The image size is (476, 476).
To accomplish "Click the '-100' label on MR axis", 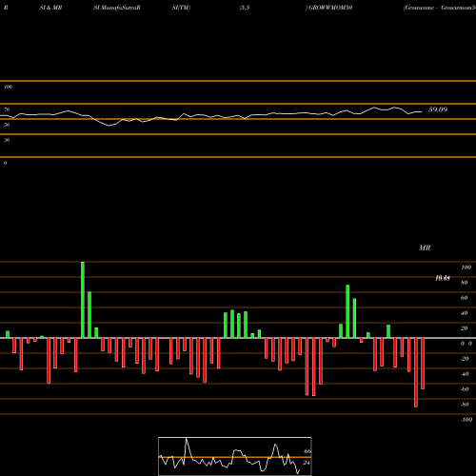I will point(466,420).
